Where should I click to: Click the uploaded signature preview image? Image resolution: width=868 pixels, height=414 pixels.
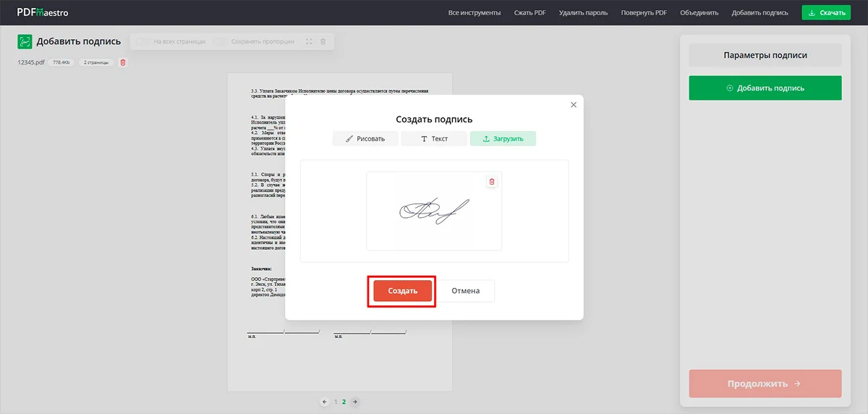(x=433, y=211)
